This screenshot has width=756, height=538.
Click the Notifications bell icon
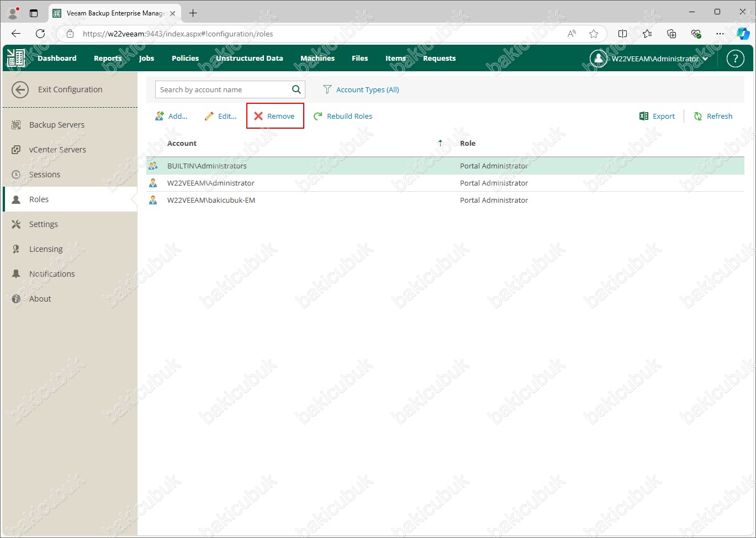click(16, 274)
